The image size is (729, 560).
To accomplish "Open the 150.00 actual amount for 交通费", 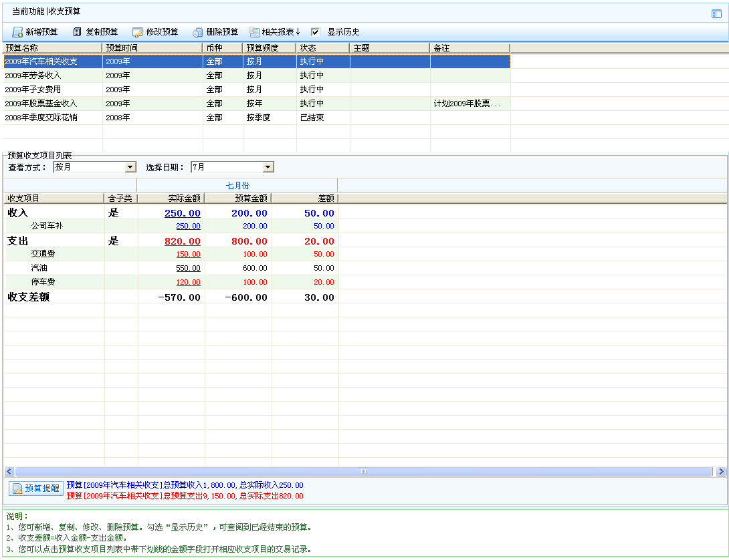I will [x=188, y=255].
